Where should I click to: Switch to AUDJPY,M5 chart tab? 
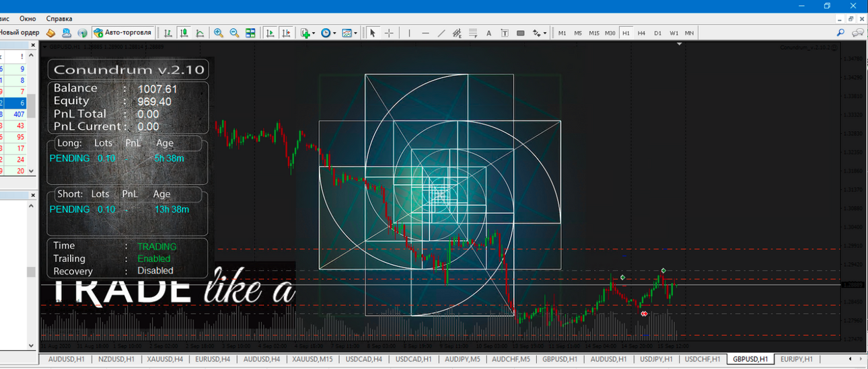pos(462,359)
